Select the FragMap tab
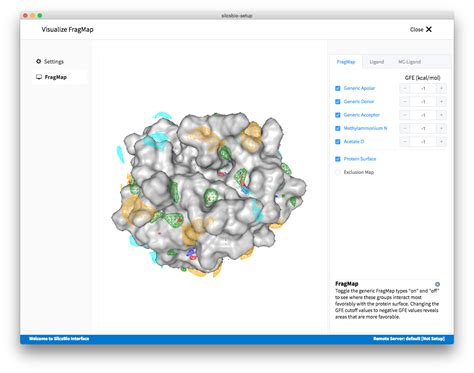This screenshot has height=373, width=474. point(346,62)
